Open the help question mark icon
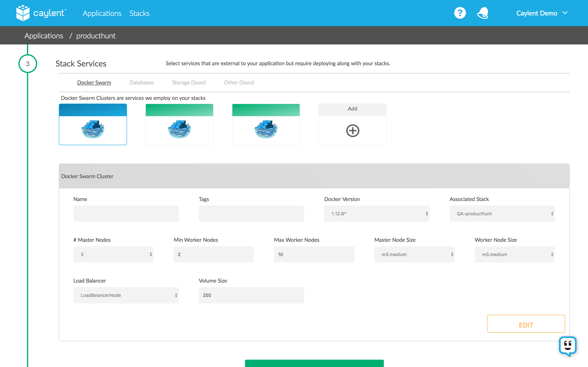The height and width of the screenshot is (367, 588). click(460, 13)
